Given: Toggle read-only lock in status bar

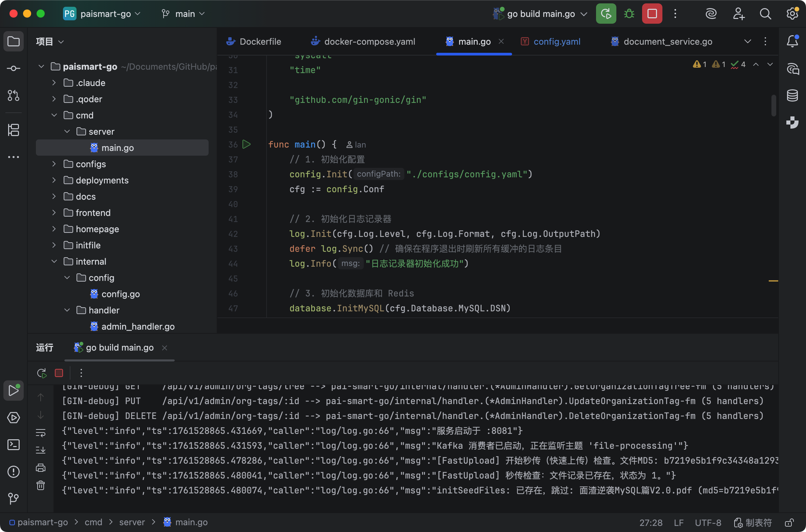Looking at the screenshot, I should click(789, 523).
